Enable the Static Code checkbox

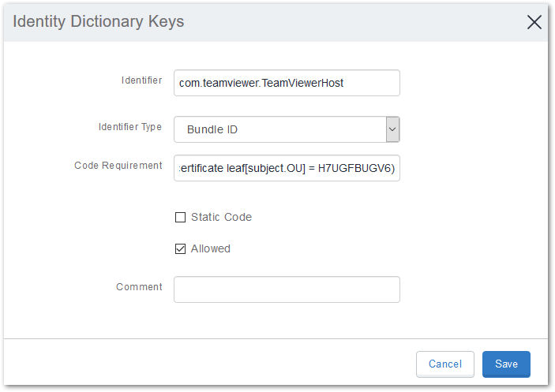point(180,217)
